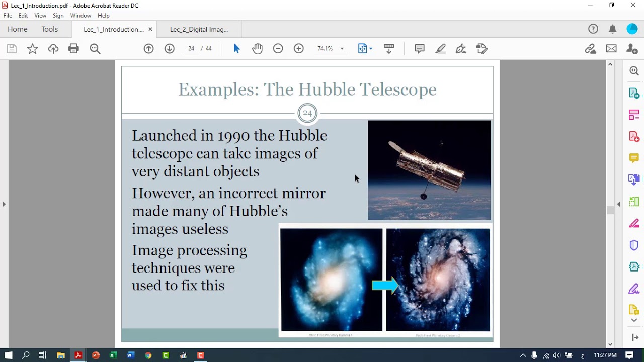Open Protect shield tool in right pane
This screenshot has width=644, height=362.
point(634,245)
